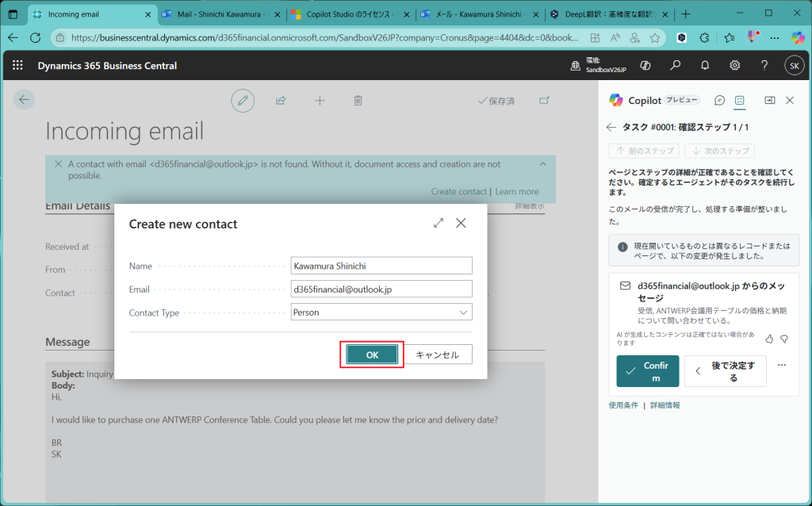Open the Copilot chat icon in the pane
This screenshot has width=812, height=506.
[x=719, y=101]
